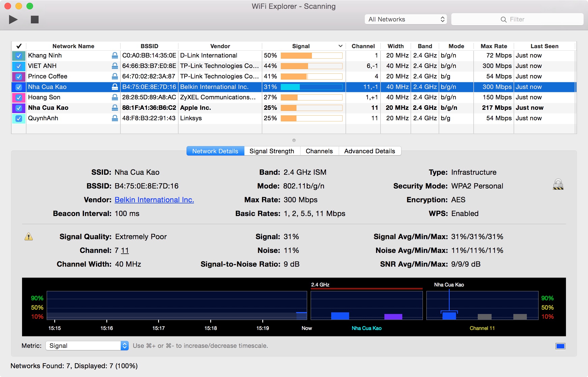This screenshot has width=588, height=377.
Task: Switch to the Channels tab
Action: coord(319,151)
